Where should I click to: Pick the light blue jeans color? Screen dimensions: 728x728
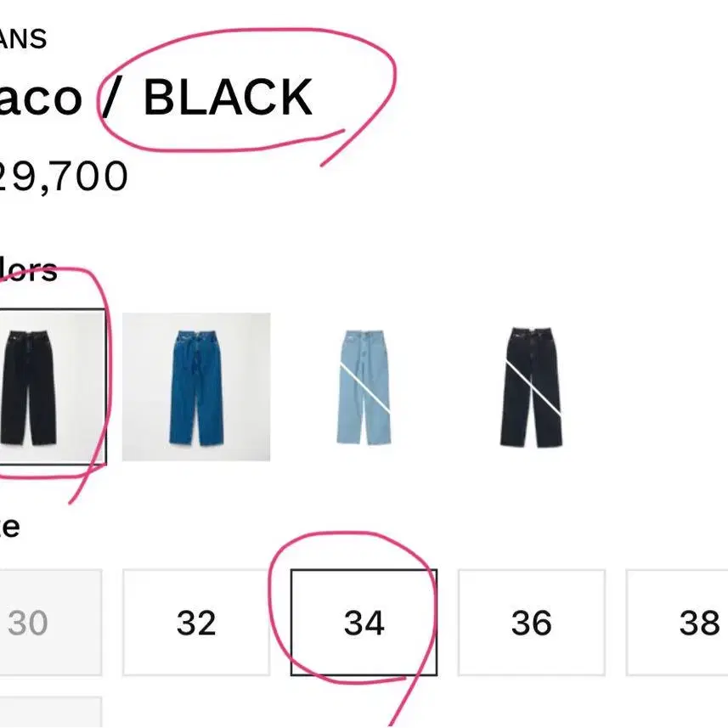pos(364,387)
